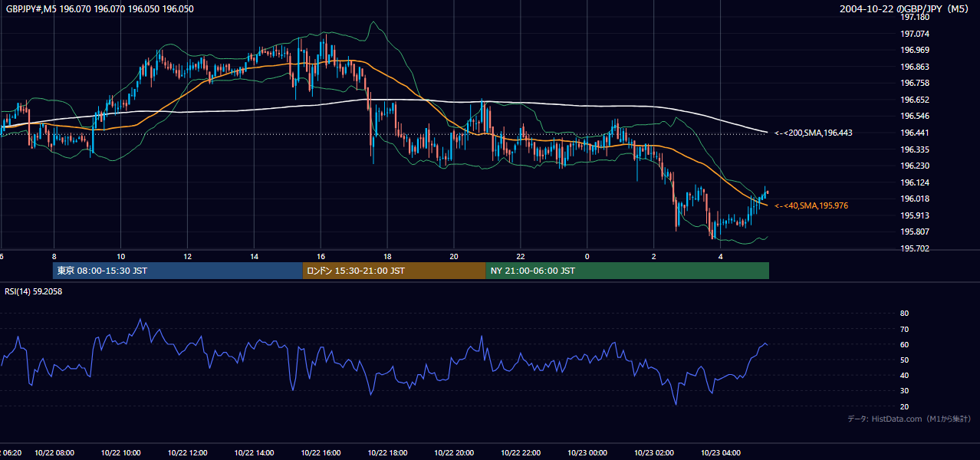Click the 196.546 price axis label

click(914, 116)
